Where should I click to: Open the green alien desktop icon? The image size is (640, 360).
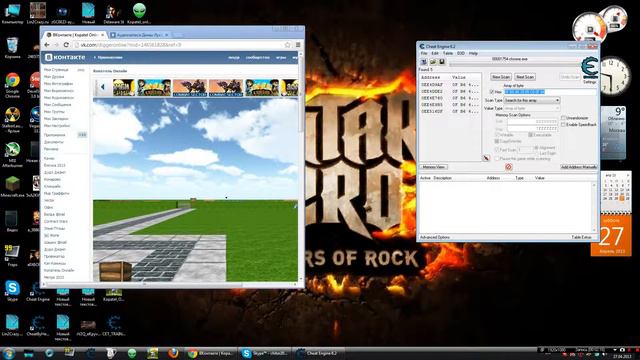click(139, 13)
